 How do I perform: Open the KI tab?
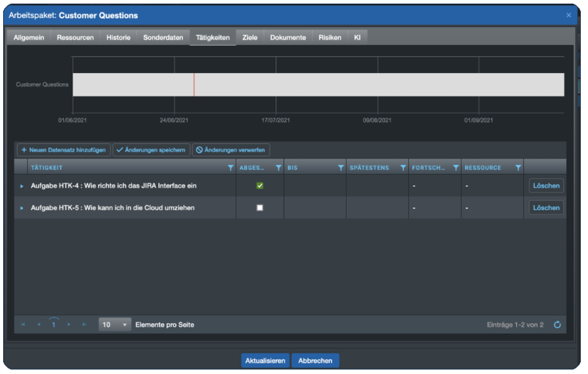[357, 38]
